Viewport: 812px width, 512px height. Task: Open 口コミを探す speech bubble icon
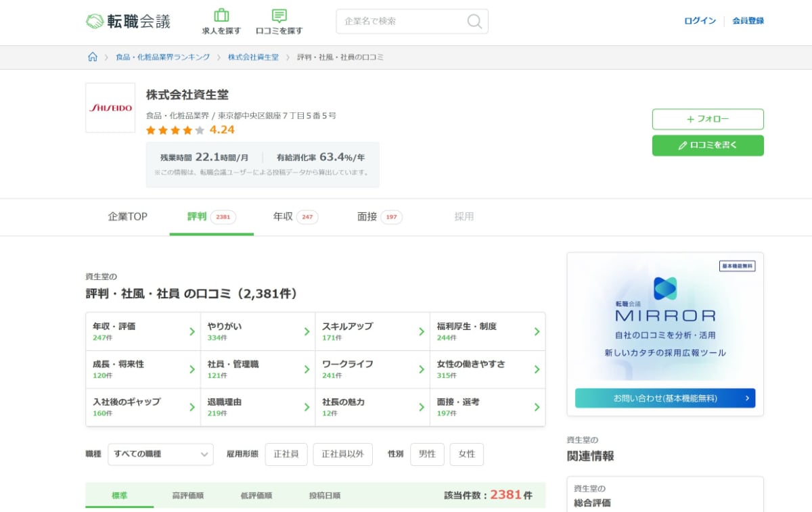tap(279, 16)
